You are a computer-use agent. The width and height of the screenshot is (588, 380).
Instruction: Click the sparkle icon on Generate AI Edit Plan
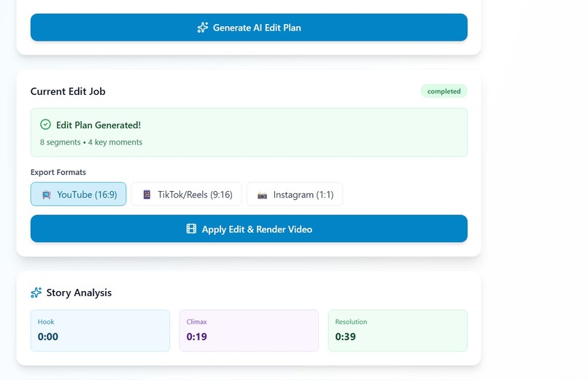click(203, 28)
